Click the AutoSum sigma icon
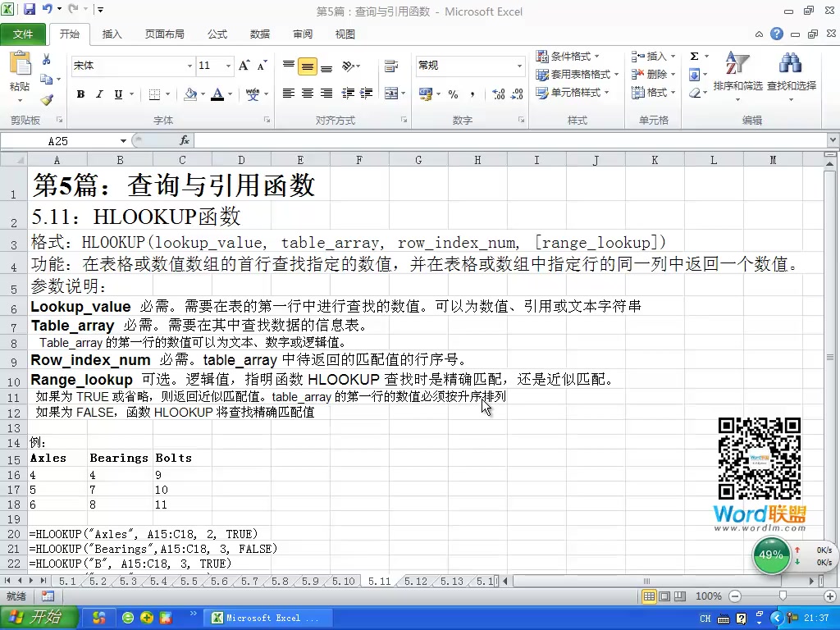 [x=696, y=55]
